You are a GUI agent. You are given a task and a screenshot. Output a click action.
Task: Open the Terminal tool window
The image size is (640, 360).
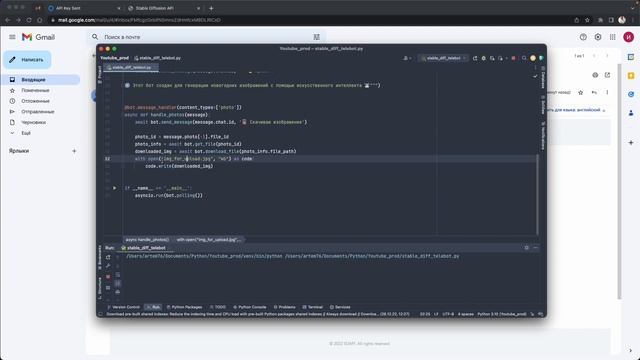(312, 307)
